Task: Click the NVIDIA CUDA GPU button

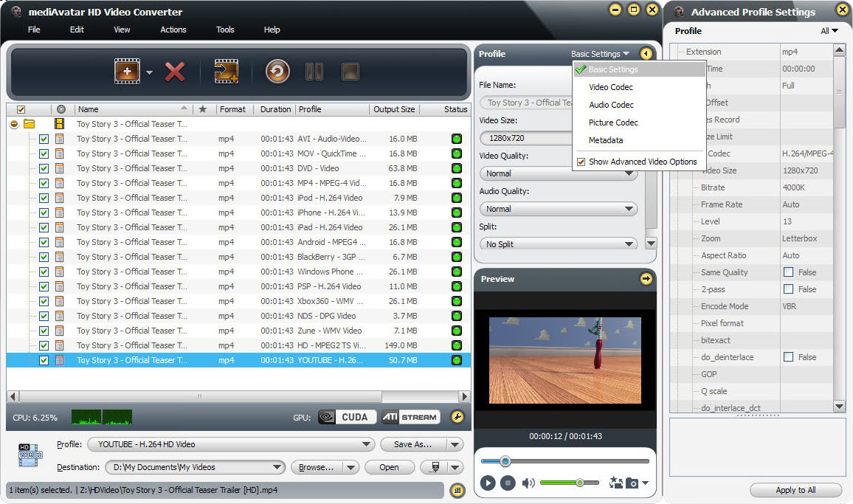Action: [347, 417]
